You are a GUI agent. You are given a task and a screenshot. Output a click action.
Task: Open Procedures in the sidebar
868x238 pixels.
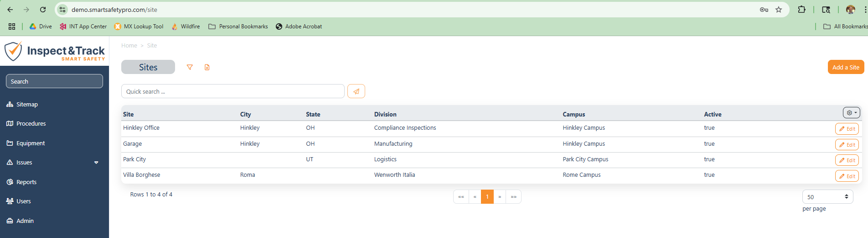[26, 124]
